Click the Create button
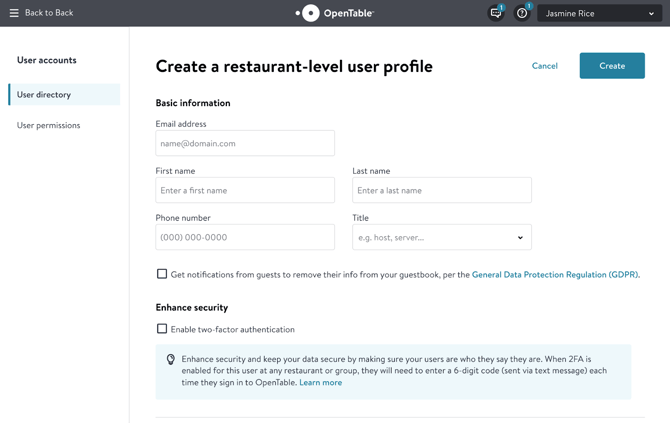Viewport: 670px width, 423px height. pos(612,66)
